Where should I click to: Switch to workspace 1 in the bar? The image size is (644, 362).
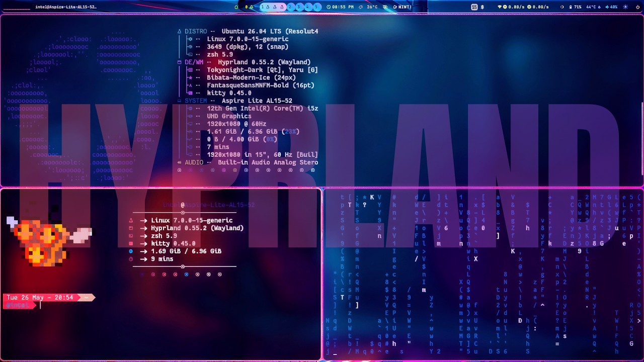click(x=273, y=7)
